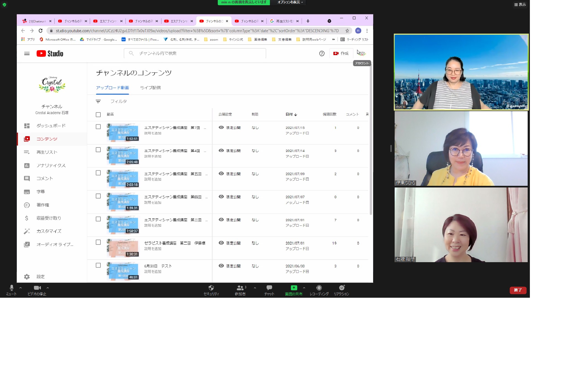Click the red 終了 end meeting button

click(518, 290)
